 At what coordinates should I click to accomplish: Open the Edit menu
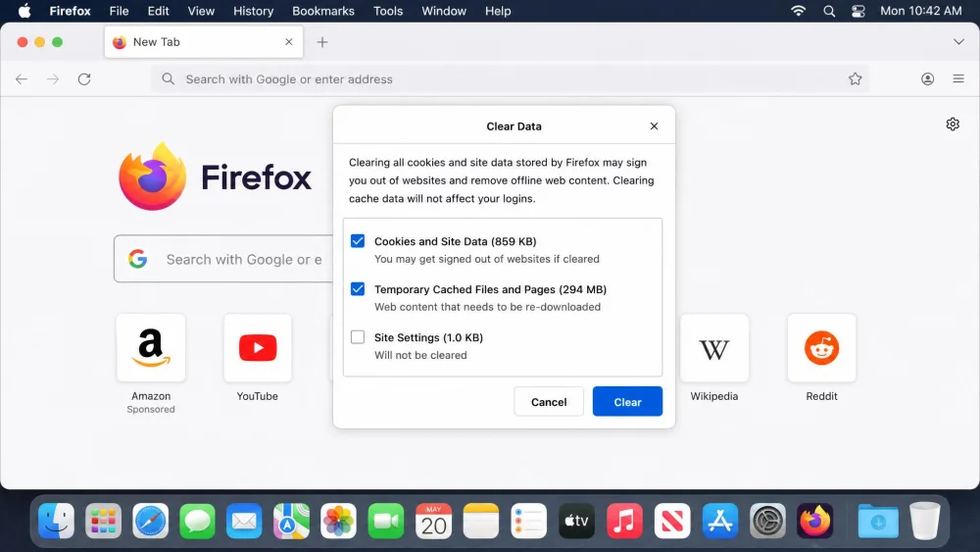pyautogui.click(x=158, y=11)
